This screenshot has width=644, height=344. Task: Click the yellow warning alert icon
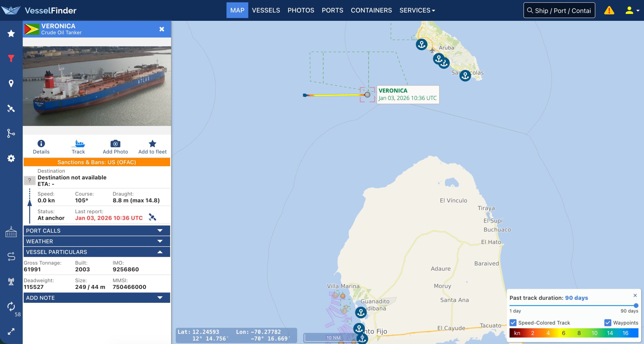click(609, 10)
